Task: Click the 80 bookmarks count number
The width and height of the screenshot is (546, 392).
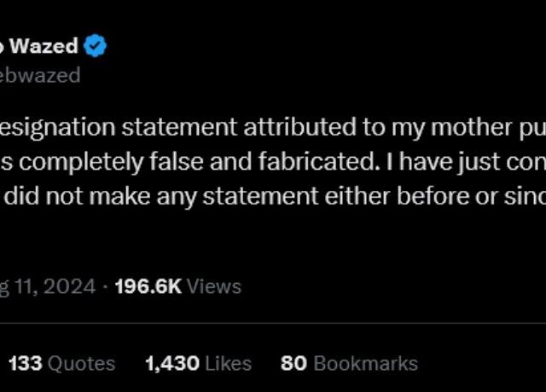Action: click(293, 364)
